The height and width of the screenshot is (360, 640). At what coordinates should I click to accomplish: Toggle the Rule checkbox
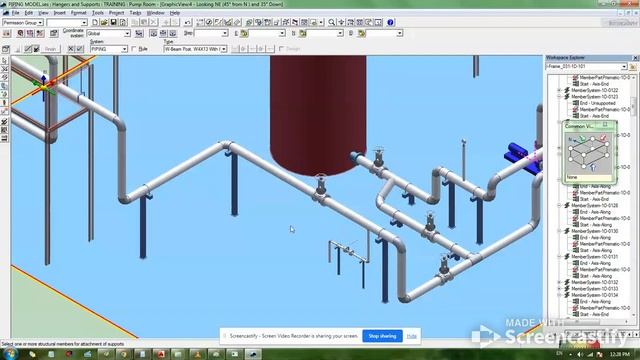(133, 49)
